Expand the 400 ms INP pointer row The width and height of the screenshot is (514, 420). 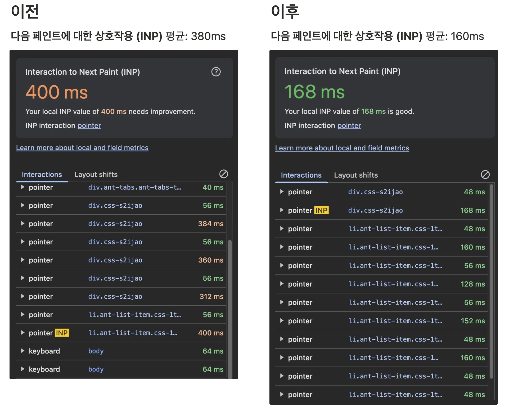tap(23, 333)
